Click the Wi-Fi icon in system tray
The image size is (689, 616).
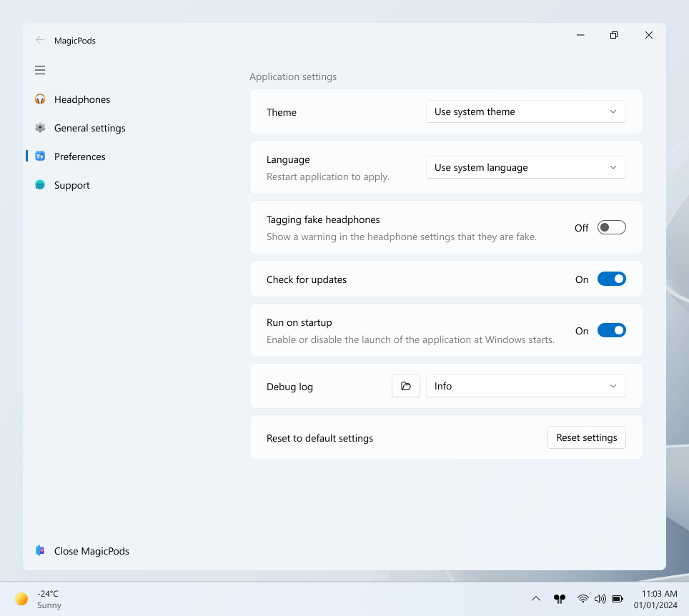(x=583, y=598)
